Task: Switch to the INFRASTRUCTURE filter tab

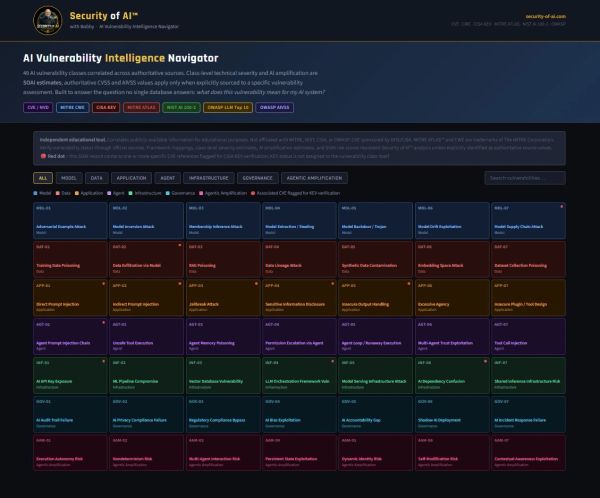Action: (x=209, y=178)
